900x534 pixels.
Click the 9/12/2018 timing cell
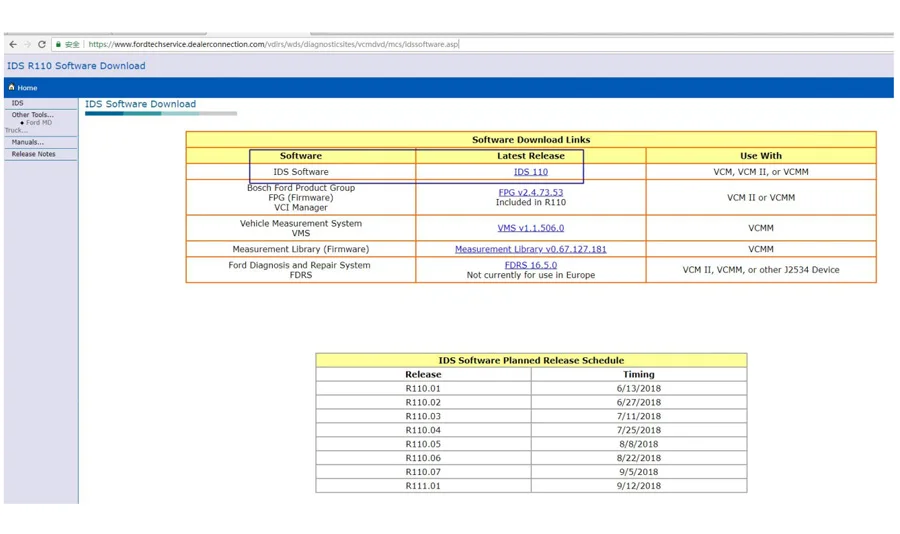(639, 486)
